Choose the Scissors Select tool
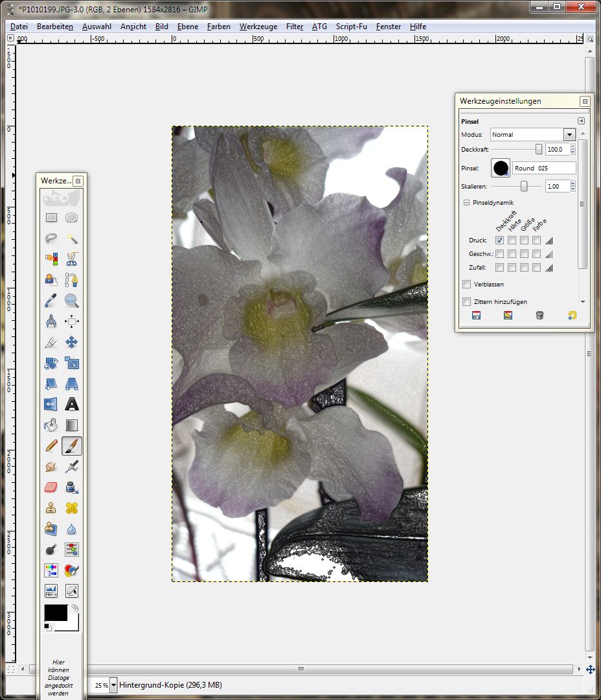Image resolution: width=601 pixels, height=700 pixels. coord(72,259)
